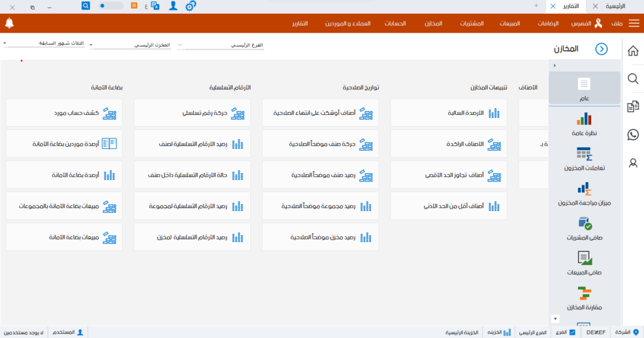Toggle the الفرع checkbox in status bar
Screen dimensions: 644x338
click(x=572, y=332)
